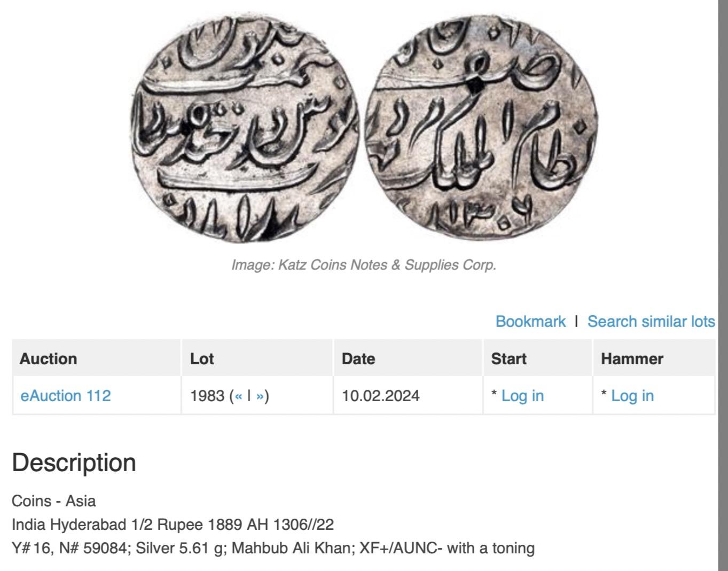The image size is (728, 571).
Task: Select the Lot column header
Action: pyautogui.click(x=257, y=358)
